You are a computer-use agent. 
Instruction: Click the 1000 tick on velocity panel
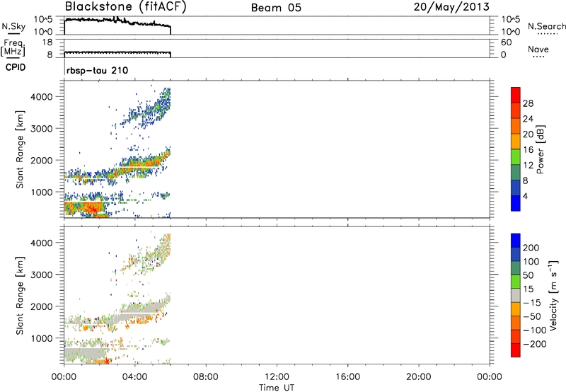[x=41, y=338]
